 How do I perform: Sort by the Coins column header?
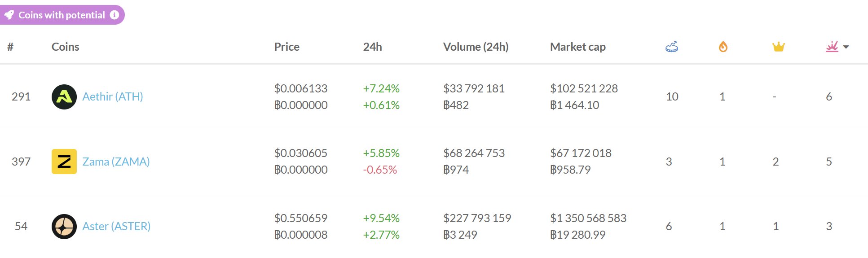point(65,47)
